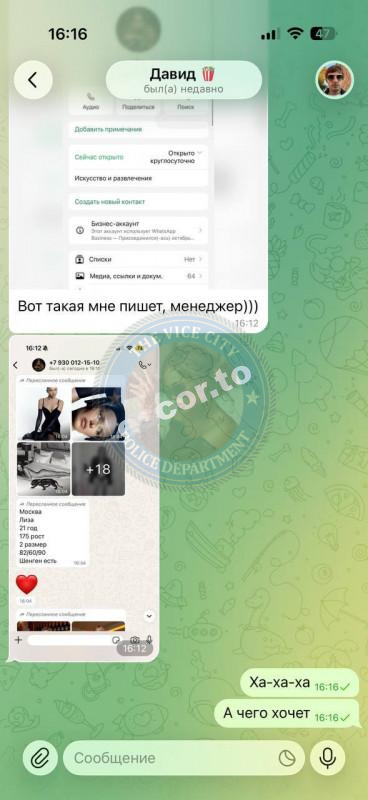The height and width of the screenshot is (800, 368).
Task: Tap the 16:16 clock in status bar
Action: tap(68, 34)
